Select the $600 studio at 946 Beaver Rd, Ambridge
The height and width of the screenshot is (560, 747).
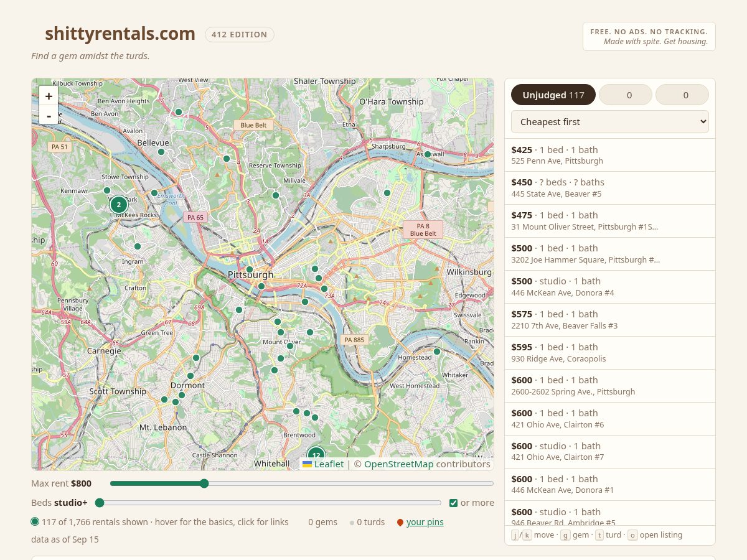pyautogui.click(x=610, y=513)
